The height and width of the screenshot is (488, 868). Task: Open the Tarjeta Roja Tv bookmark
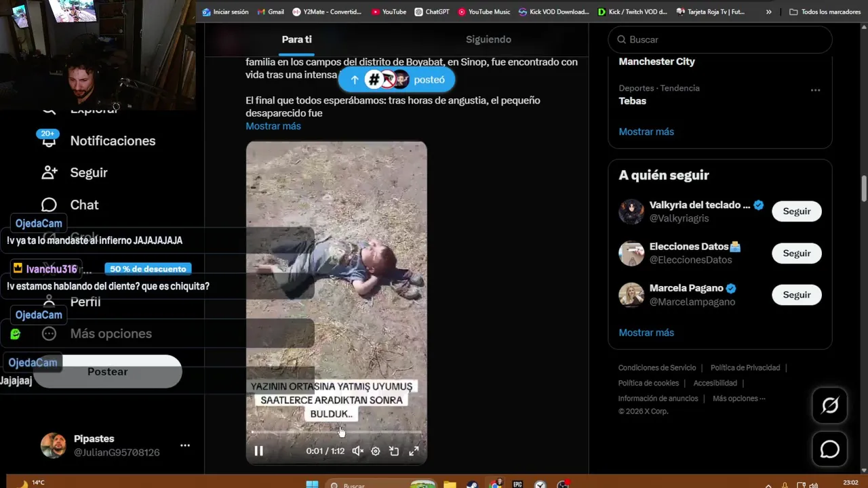711,12
